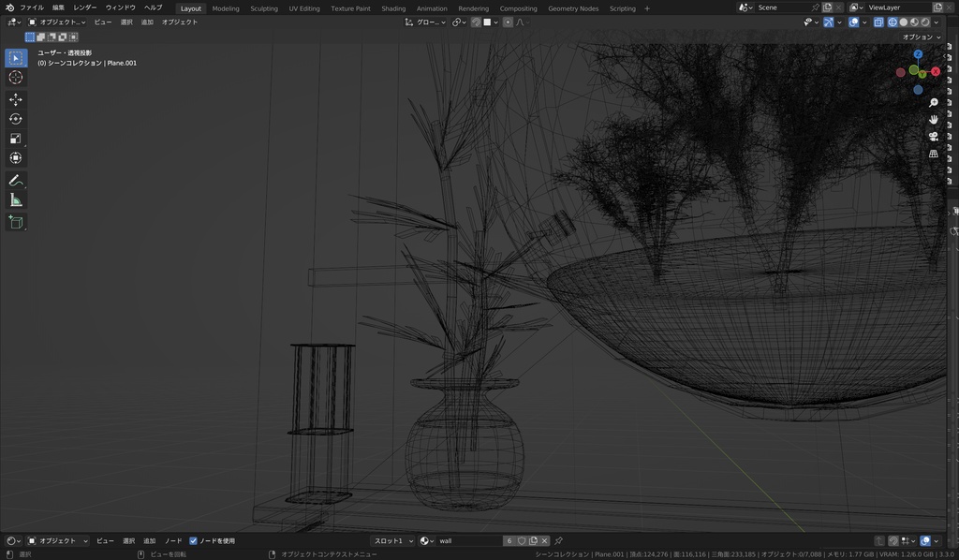Open the オブジェクト mode dropdown in viewport header

click(x=57, y=22)
